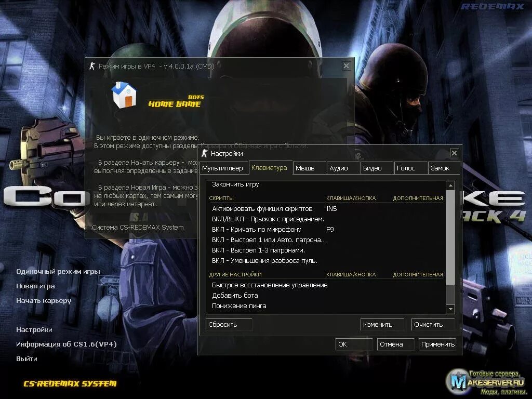This screenshot has width=532, height=399.
Task: Close the Режим игры в VP4 window
Action: pos(346,66)
